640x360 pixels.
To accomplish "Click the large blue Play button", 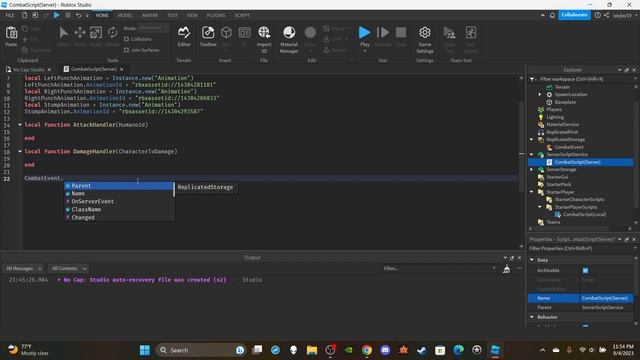I will (x=364, y=32).
